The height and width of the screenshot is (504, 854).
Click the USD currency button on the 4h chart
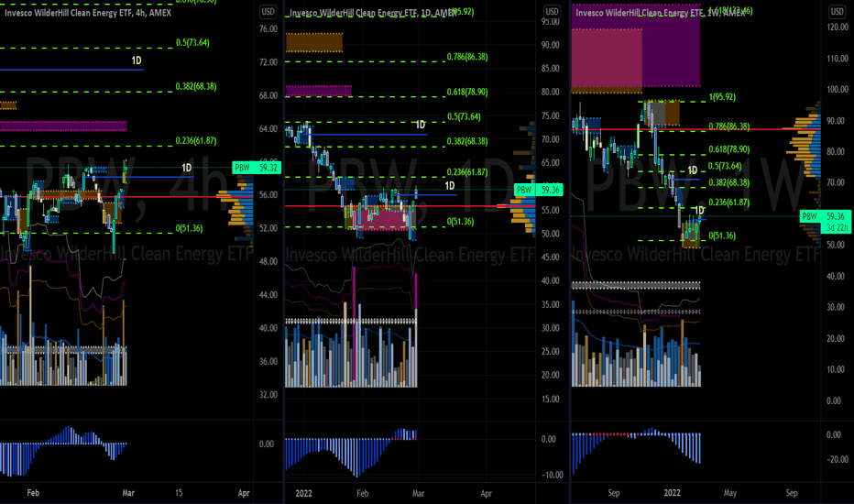(x=268, y=11)
